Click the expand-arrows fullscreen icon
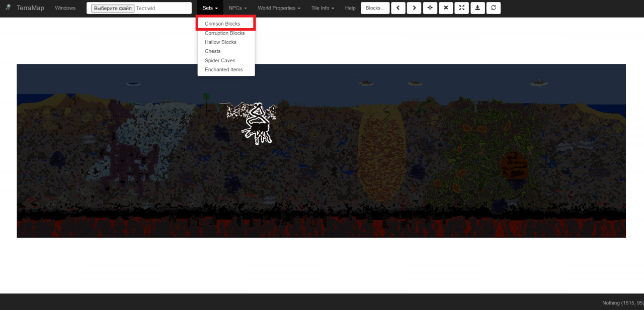The width and height of the screenshot is (644, 310). pyautogui.click(x=461, y=8)
